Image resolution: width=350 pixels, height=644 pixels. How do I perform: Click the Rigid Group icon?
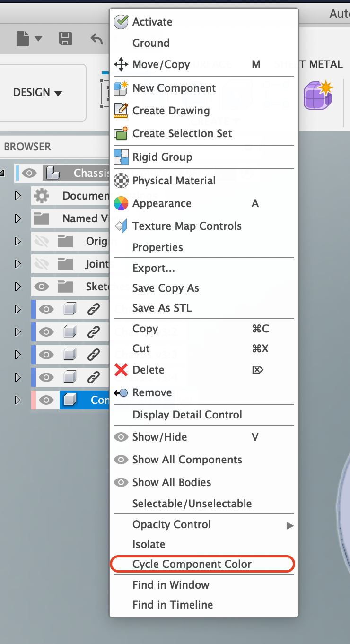click(x=122, y=157)
